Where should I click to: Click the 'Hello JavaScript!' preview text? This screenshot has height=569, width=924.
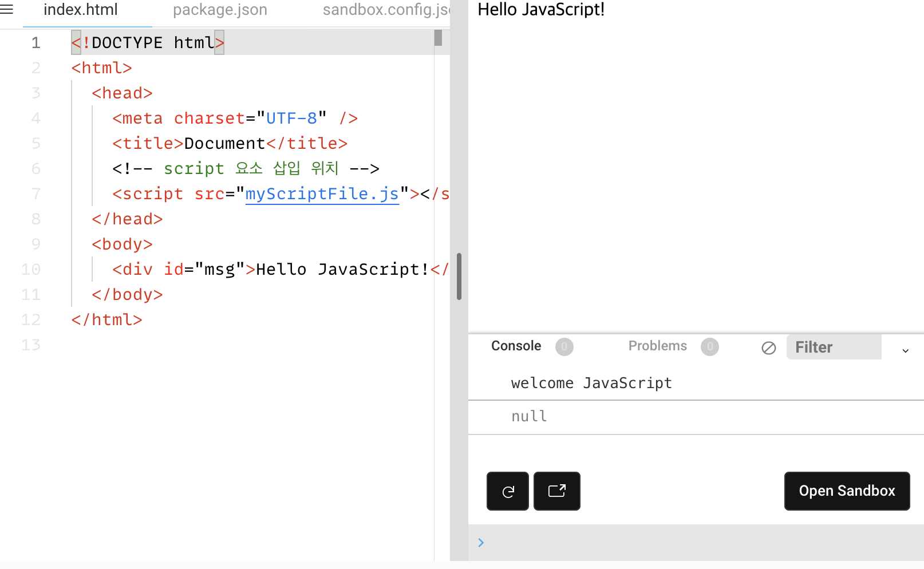pos(541,9)
